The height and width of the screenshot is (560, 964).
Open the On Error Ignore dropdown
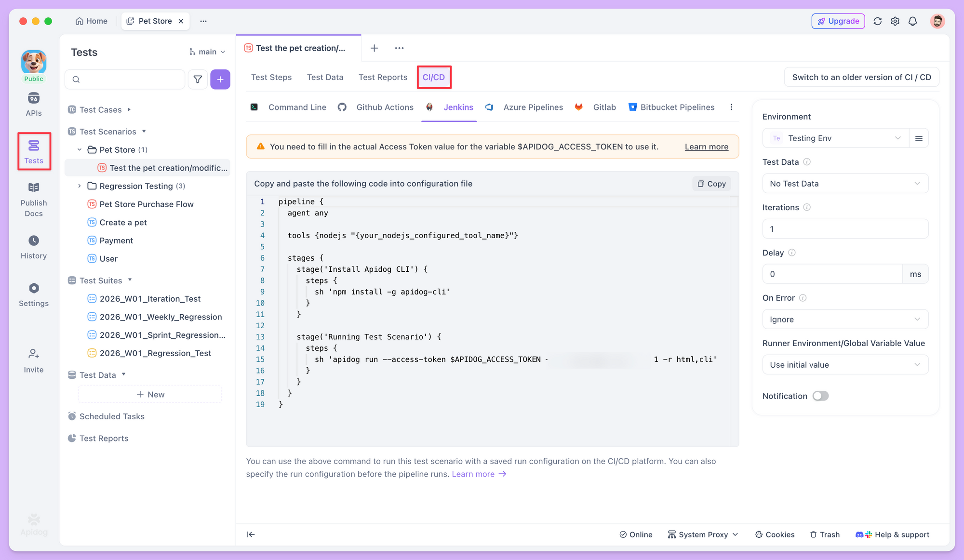(x=845, y=320)
